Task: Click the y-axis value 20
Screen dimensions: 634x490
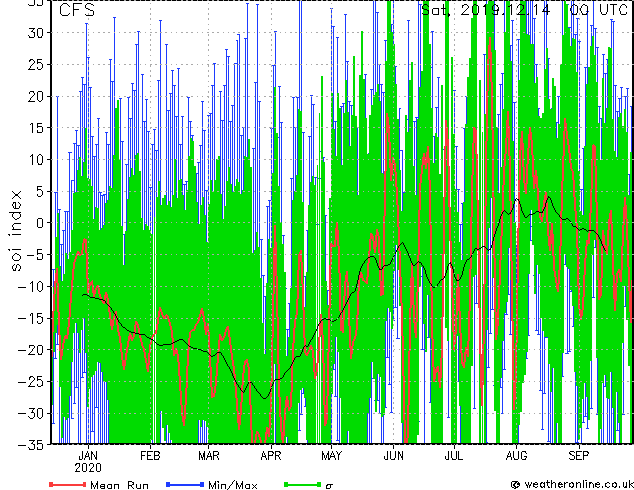Action: click(x=36, y=96)
